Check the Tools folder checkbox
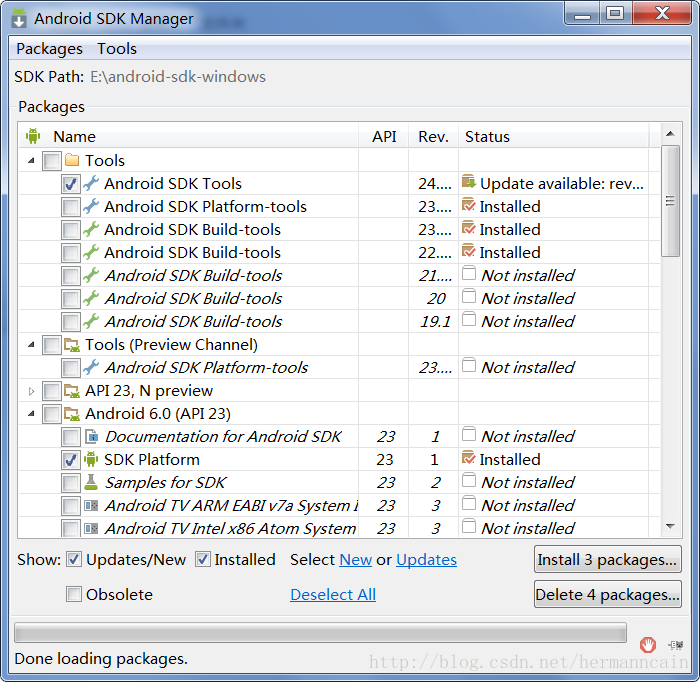Image resolution: width=700 pixels, height=682 pixels. click(52, 161)
